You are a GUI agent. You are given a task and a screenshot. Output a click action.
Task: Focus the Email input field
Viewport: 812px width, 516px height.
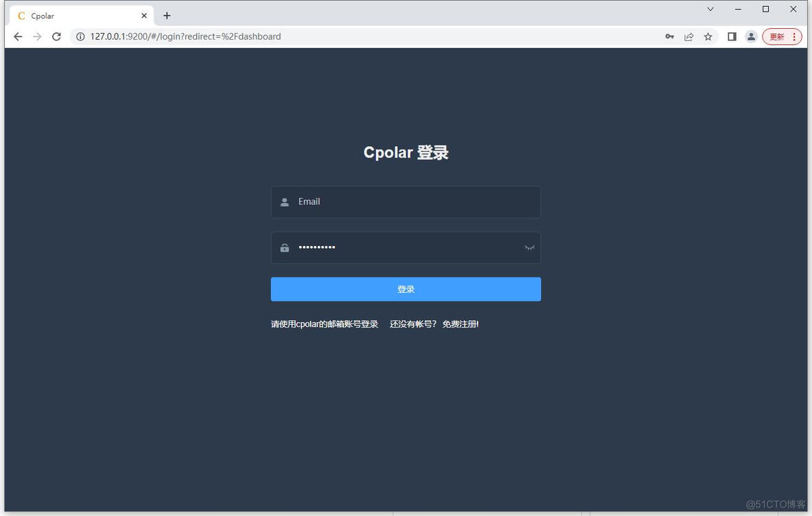pyautogui.click(x=405, y=202)
